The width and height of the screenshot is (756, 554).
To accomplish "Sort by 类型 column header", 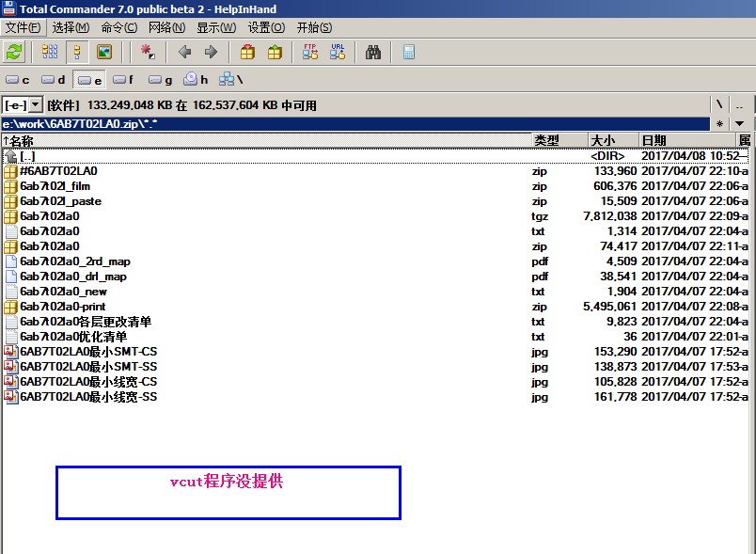I will 559,141.
